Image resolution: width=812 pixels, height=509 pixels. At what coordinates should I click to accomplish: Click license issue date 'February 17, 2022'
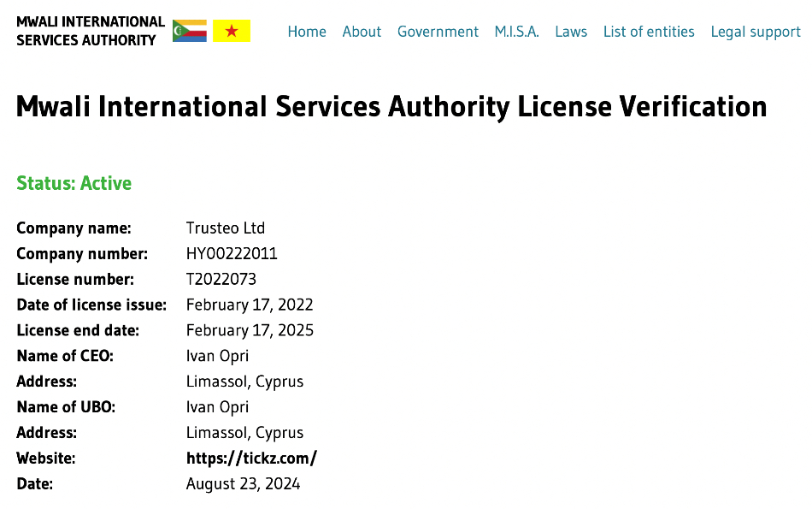tap(250, 305)
